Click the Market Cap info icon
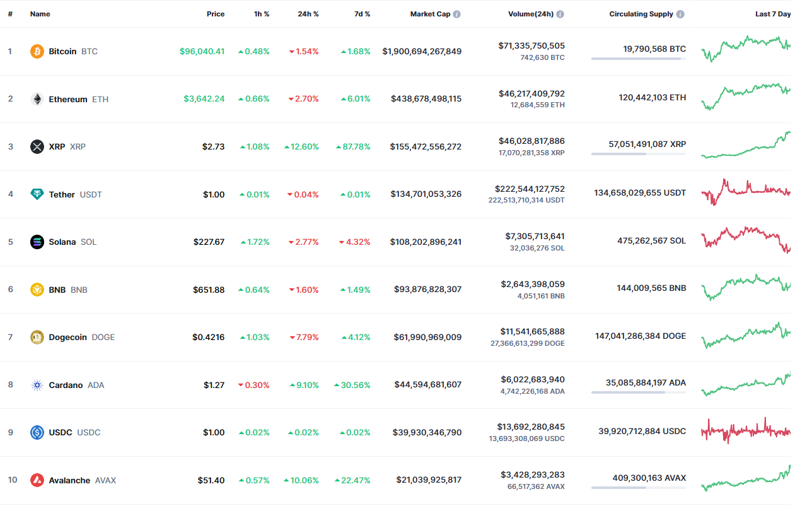Screen dimensions: 812x506 457,14
